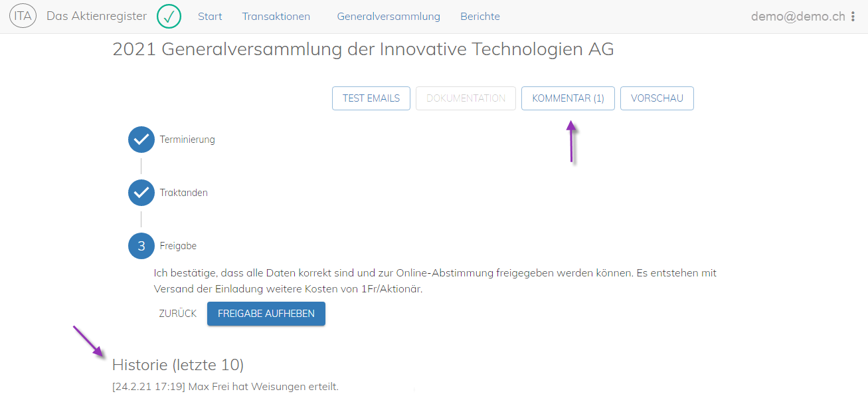
Task: Click the TEST EMAILS button
Action: tap(371, 98)
